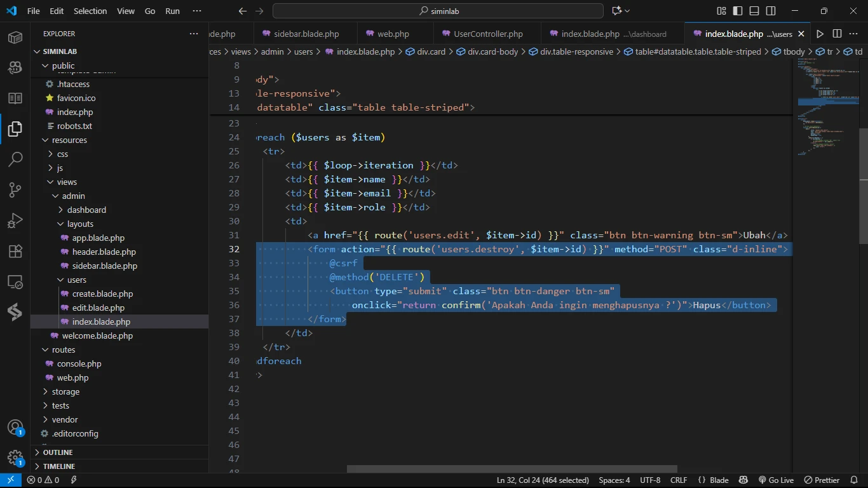Toggle the Secondary Side Bar layout button
Image resolution: width=868 pixels, height=488 pixels.
point(771,11)
